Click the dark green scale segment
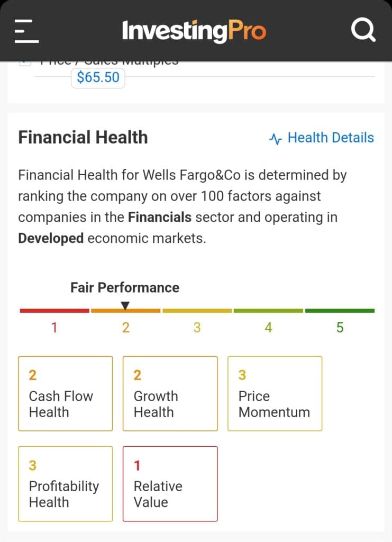Viewport: 392px width, 542px height. coord(340,311)
